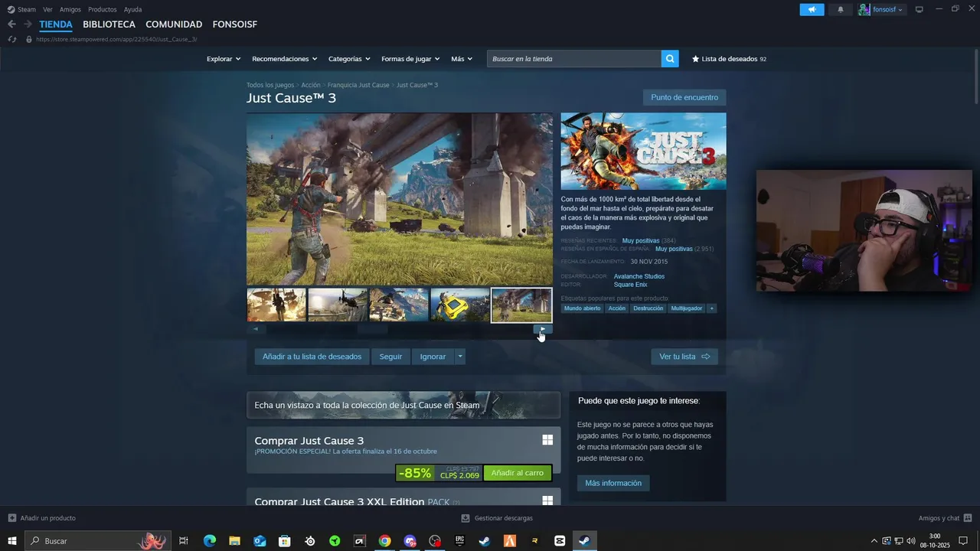Click Añadir al carro for Just Cause 3
Viewport: 980px width, 551px height.
point(518,473)
